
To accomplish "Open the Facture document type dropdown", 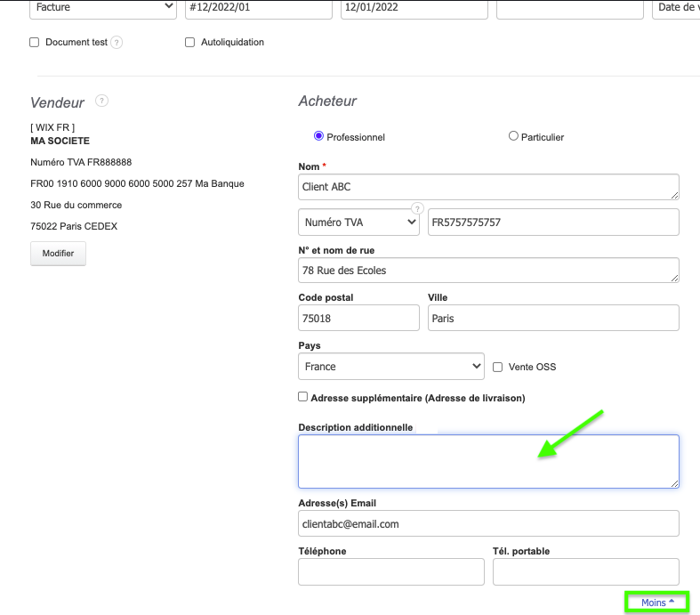I will click(103, 8).
